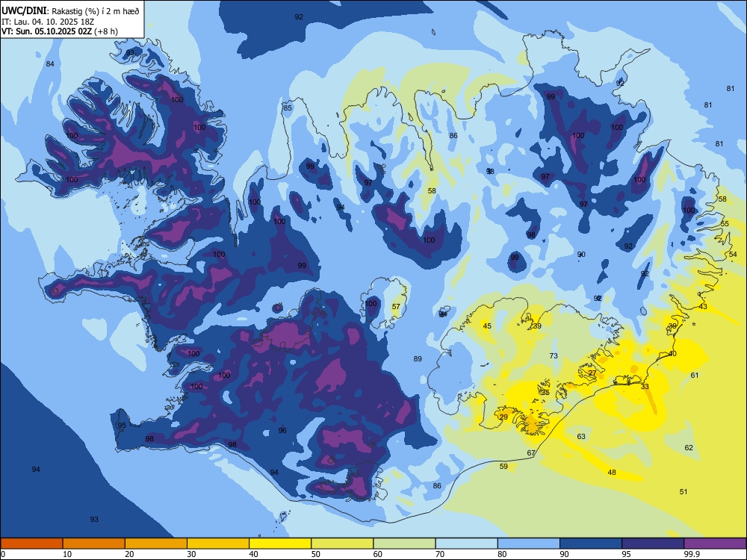Image resolution: width=747 pixels, height=560 pixels.
Task: Pick the 50–60 pale yellow legend swatch
Action: [x=342, y=544]
